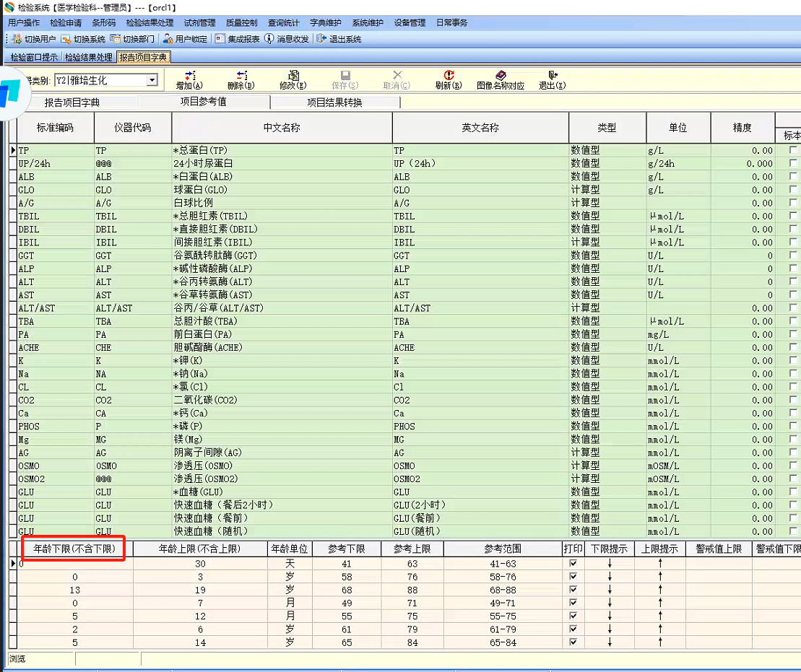Viewport: 801px width, 672px height.
Task: Click the 精度 column header
Action: 742,128
